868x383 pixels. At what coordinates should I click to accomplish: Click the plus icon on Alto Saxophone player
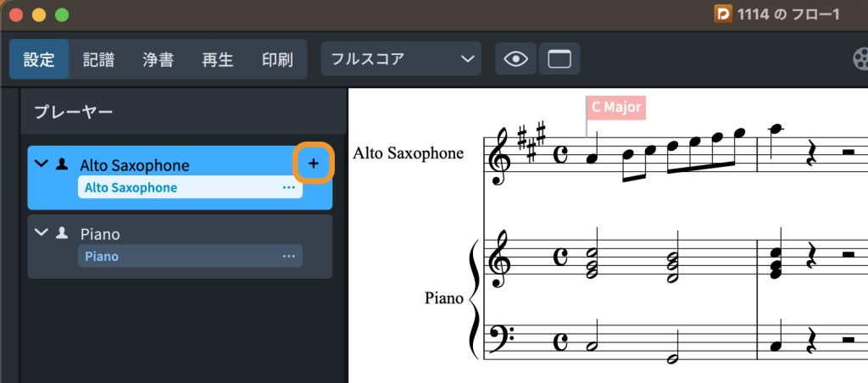point(313,163)
